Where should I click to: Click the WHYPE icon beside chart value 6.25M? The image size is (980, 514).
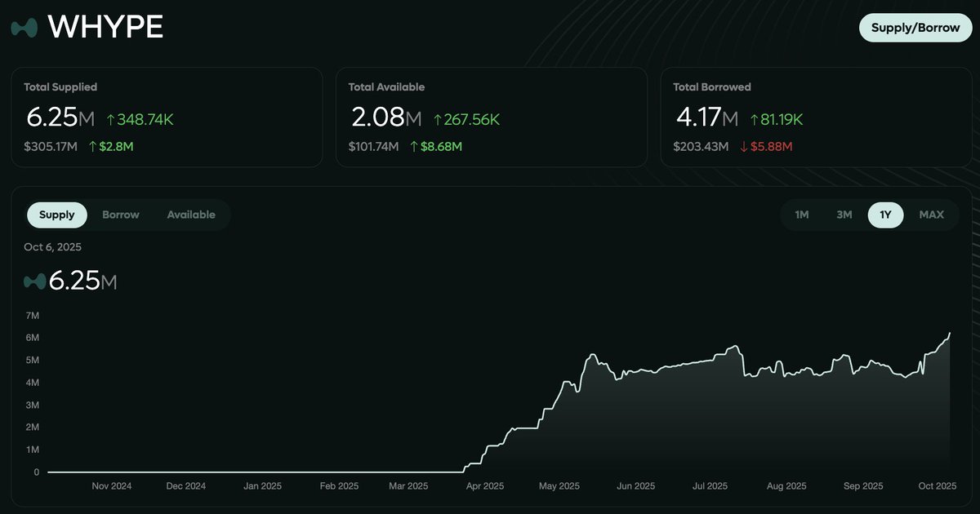[34, 281]
